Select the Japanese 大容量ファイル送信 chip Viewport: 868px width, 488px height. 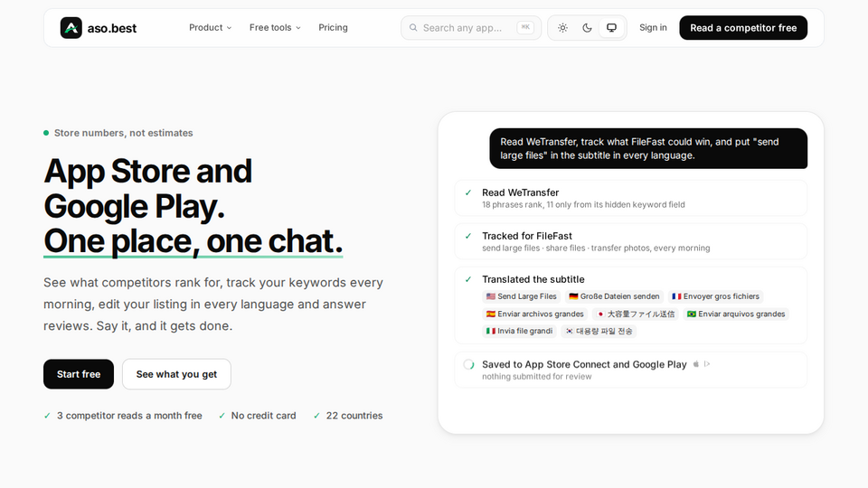636,314
